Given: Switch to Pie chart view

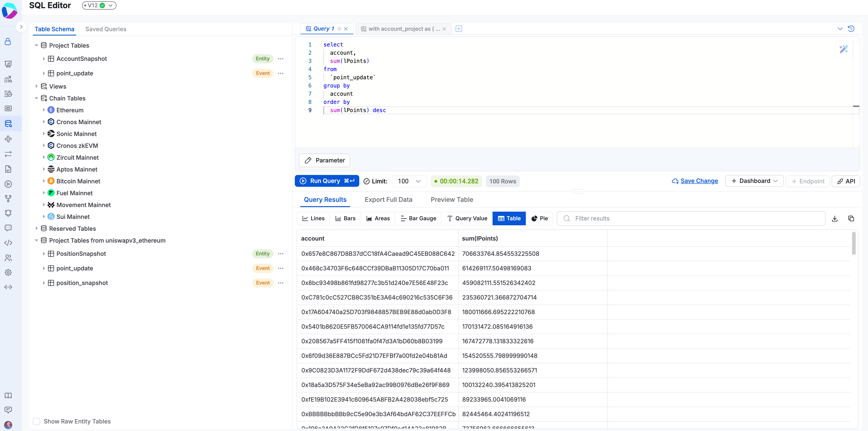Looking at the screenshot, I should pyautogui.click(x=539, y=218).
